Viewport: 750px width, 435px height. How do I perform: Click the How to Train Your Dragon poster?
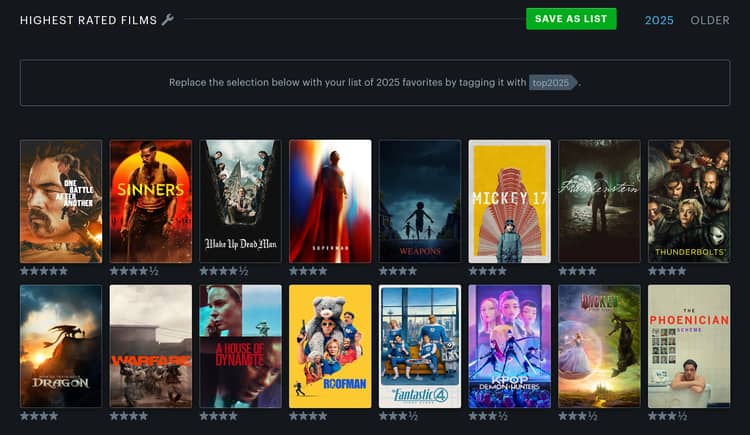click(61, 346)
